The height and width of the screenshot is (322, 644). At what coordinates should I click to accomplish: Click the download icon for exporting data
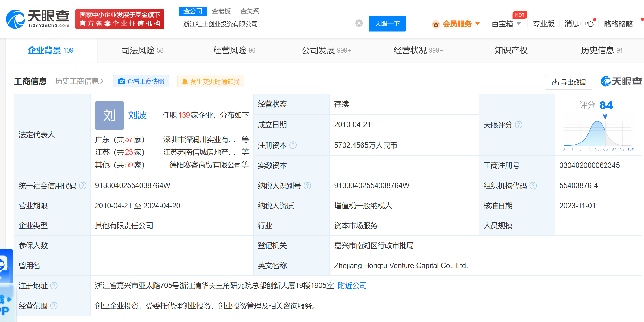[x=555, y=82]
